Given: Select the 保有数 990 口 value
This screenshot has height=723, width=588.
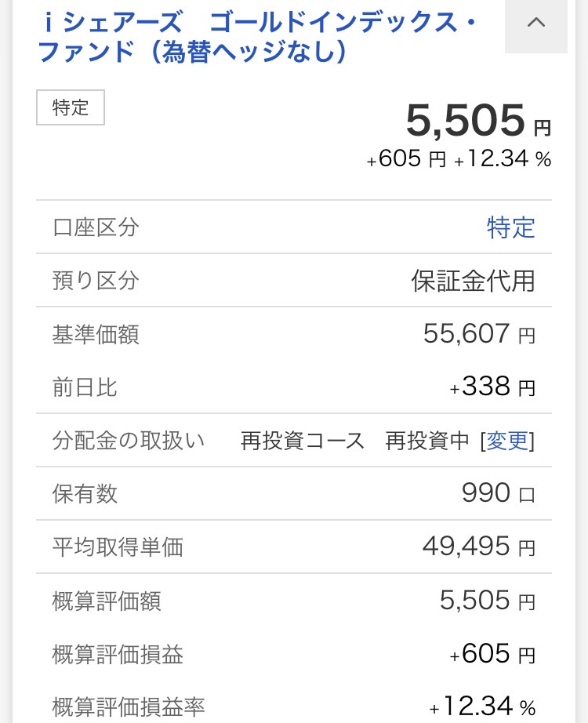Looking at the screenshot, I should click(x=498, y=493).
